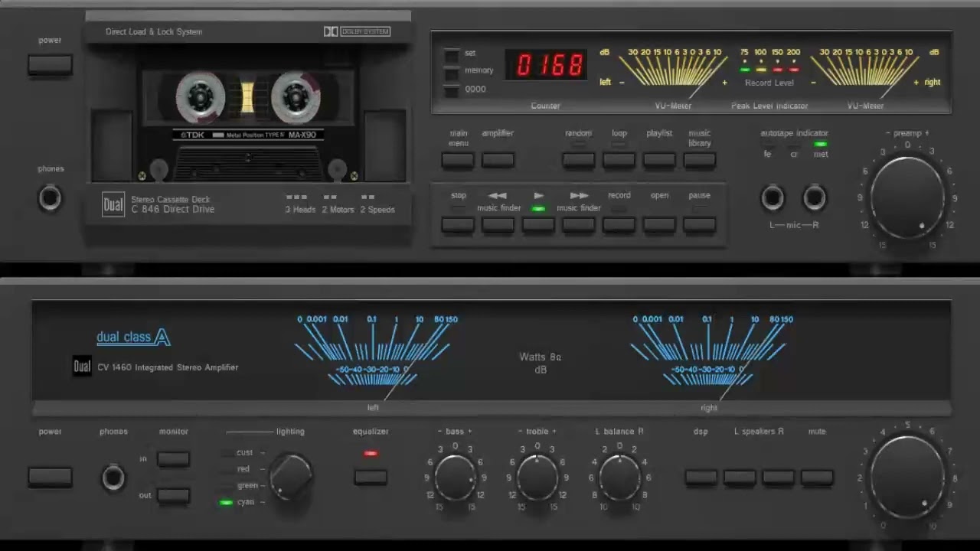Adjust the preamp knob
Viewport: 980px width, 551px height.
pos(907,197)
